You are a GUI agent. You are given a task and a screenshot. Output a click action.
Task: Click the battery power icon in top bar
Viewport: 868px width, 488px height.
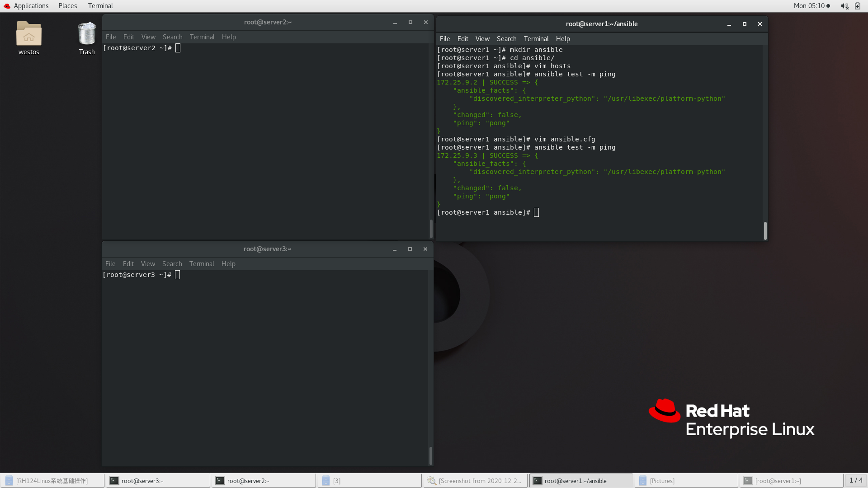pos(858,6)
